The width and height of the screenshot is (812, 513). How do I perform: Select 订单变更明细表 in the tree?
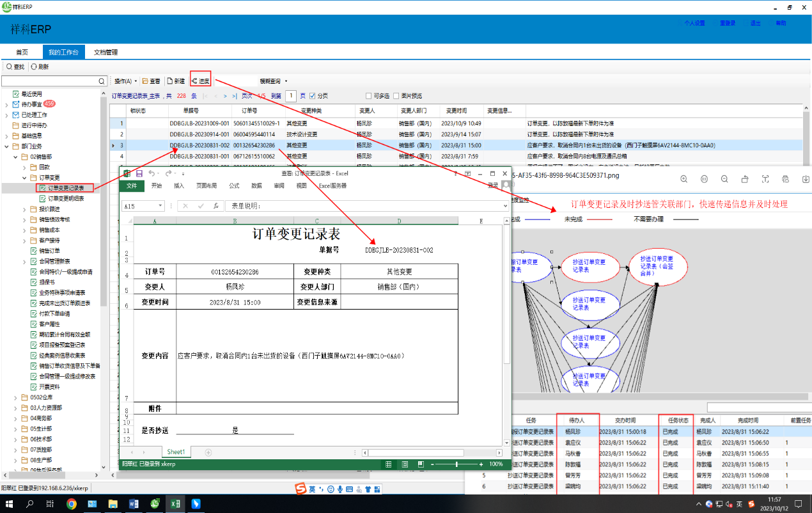pyautogui.click(x=66, y=198)
